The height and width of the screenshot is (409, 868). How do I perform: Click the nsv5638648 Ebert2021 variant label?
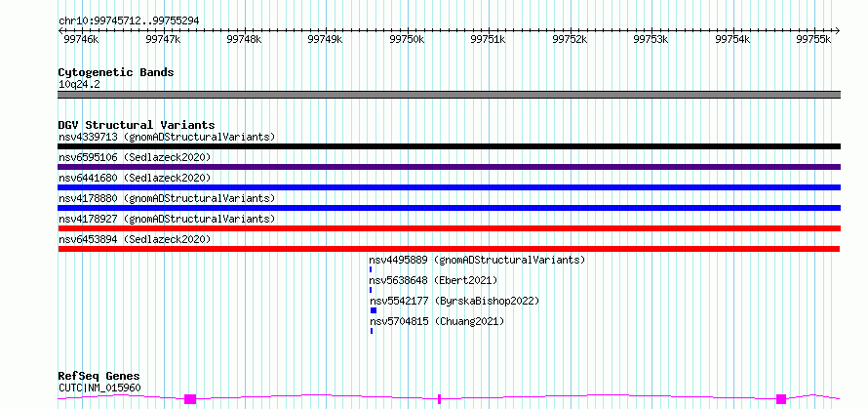433,280
